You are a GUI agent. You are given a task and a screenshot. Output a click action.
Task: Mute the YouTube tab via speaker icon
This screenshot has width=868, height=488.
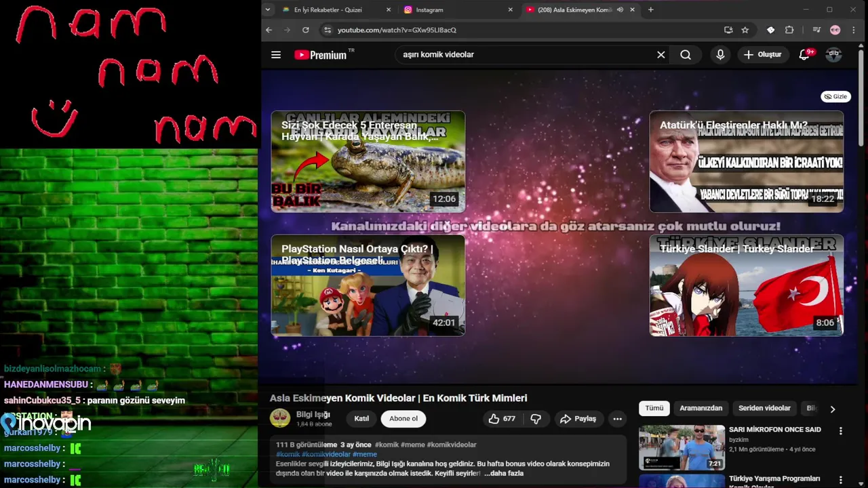pyautogui.click(x=620, y=9)
